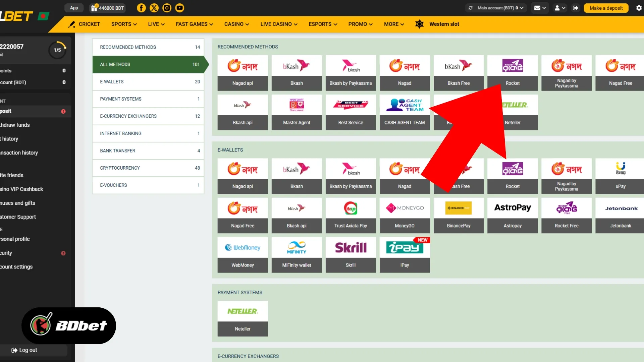This screenshot has width=644, height=362.
Task: Choose MiFinity wallet
Action: point(297,255)
